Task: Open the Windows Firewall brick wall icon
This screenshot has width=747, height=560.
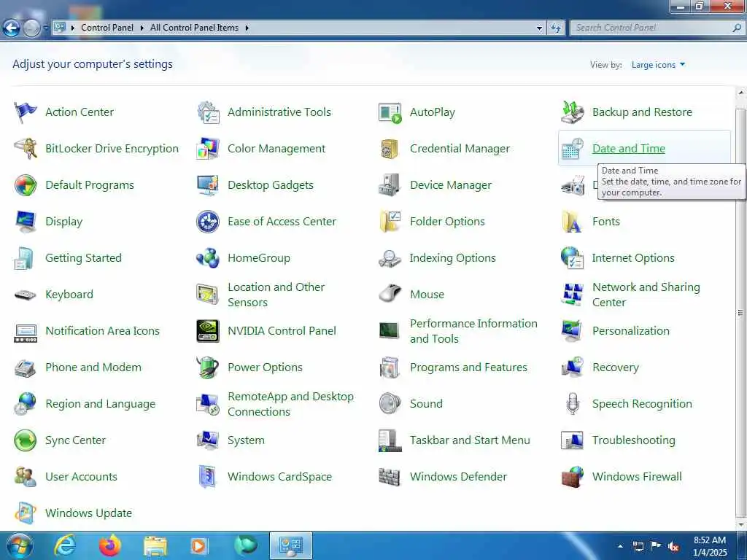Action: pyautogui.click(x=573, y=477)
